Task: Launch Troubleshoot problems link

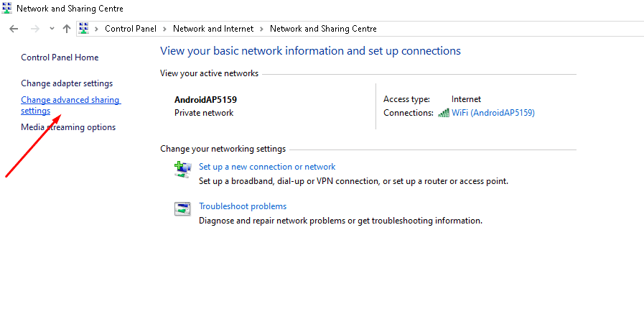Action: [x=243, y=206]
